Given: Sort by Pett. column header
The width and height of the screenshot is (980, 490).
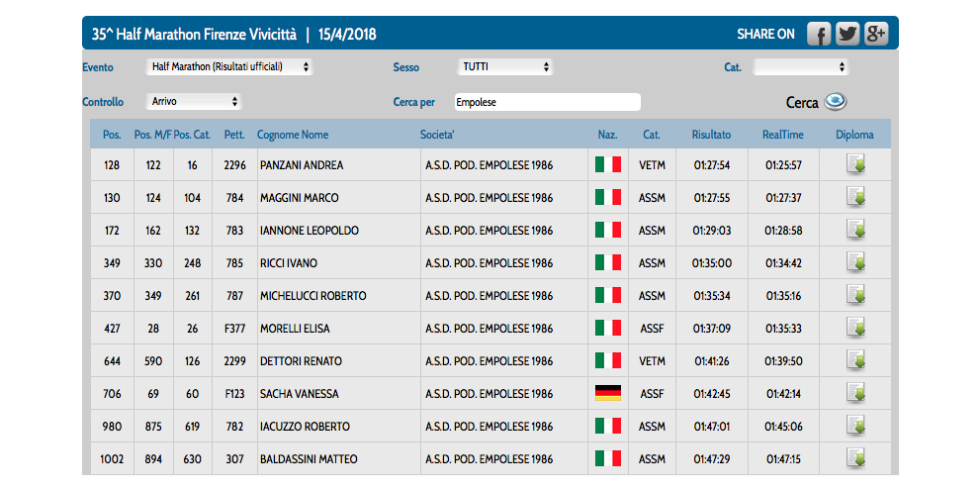Looking at the screenshot, I should click(x=235, y=135).
